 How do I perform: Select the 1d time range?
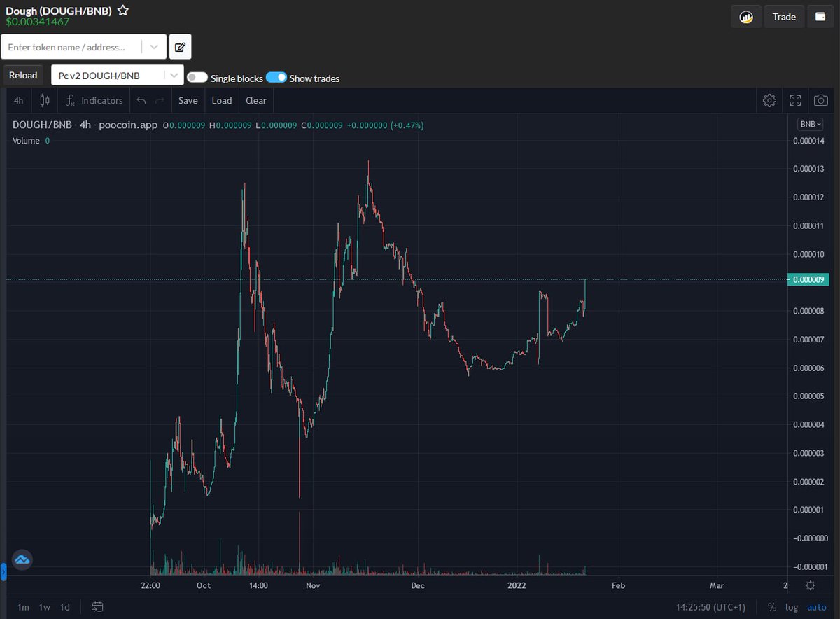pyautogui.click(x=64, y=607)
